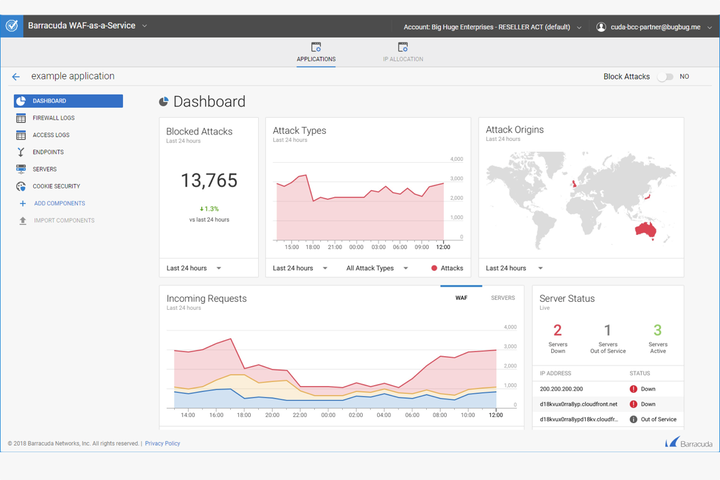Screen dimensions: 720x480
Task: Click the back arrow beside example application
Action: [x=16, y=76]
